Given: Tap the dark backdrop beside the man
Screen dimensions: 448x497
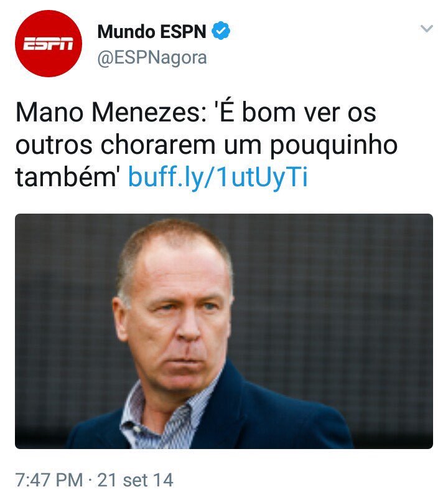Looking at the screenshot, I should (332, 301).
